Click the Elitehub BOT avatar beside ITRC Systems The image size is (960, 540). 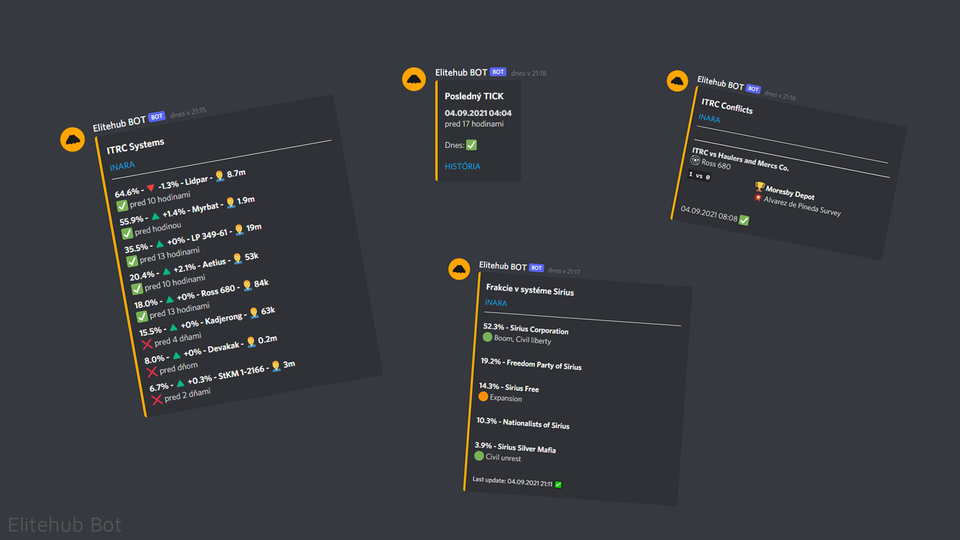click(72, 140)
